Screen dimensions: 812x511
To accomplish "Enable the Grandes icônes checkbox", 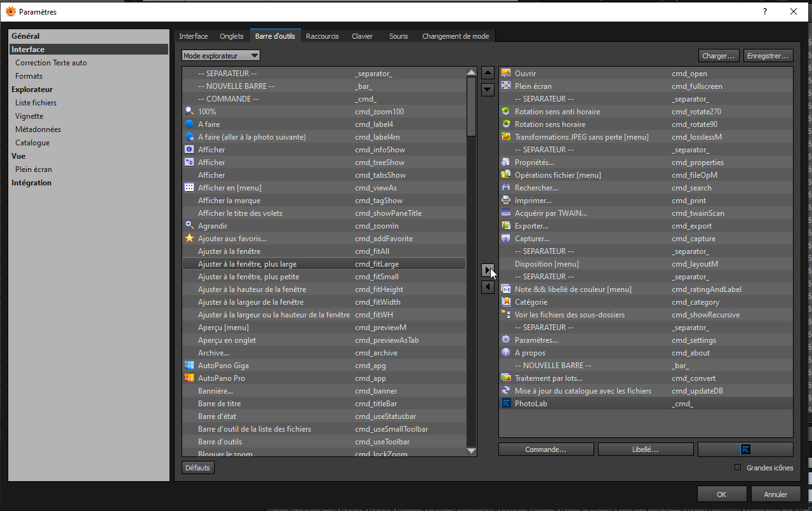I will pyautogui.click(x=738, y=468).
